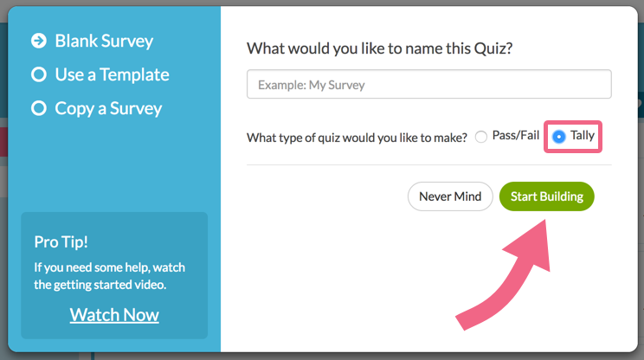
Task: Click the getting started video help text
Action: pos(109,276)
